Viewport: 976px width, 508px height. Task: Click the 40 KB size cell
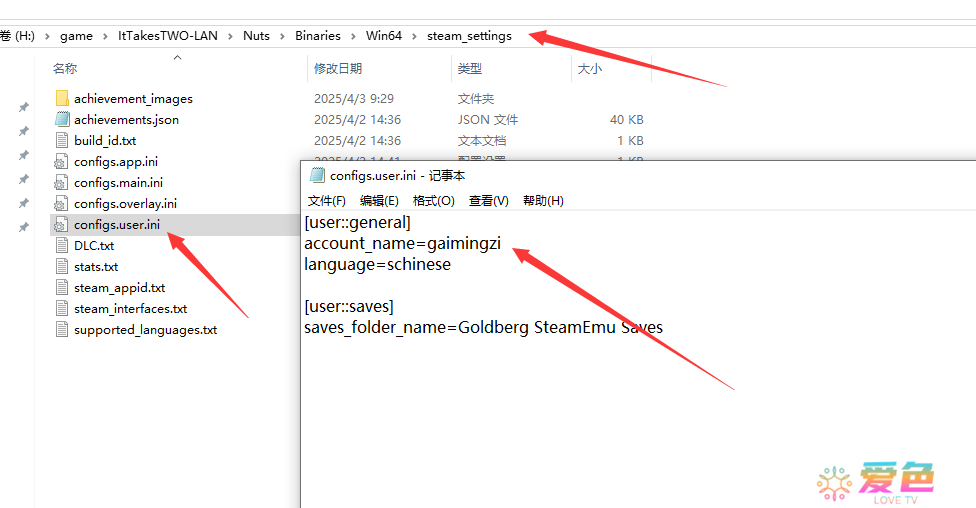click(627, 120)
